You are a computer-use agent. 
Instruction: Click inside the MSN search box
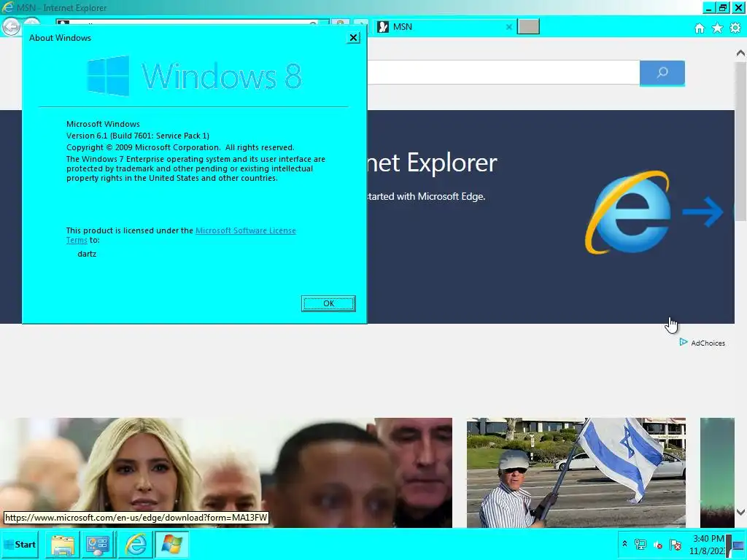click(503, 73)
